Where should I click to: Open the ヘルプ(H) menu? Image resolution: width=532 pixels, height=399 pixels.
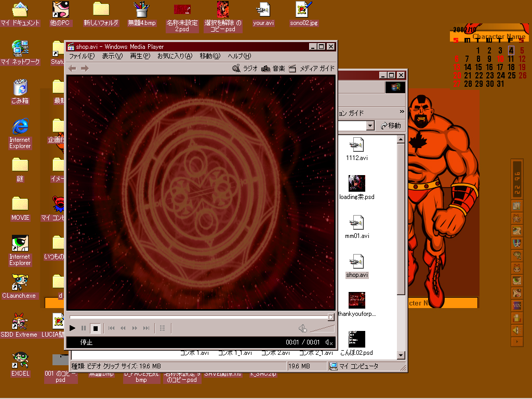point(239,56)
